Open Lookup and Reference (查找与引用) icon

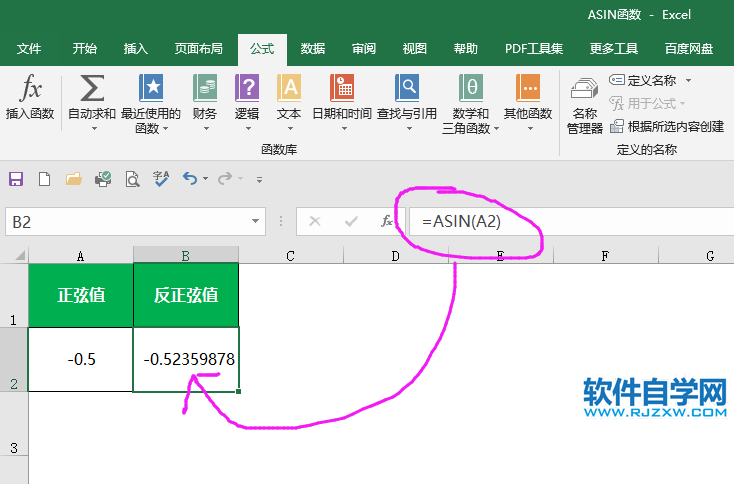coord(407,88)
